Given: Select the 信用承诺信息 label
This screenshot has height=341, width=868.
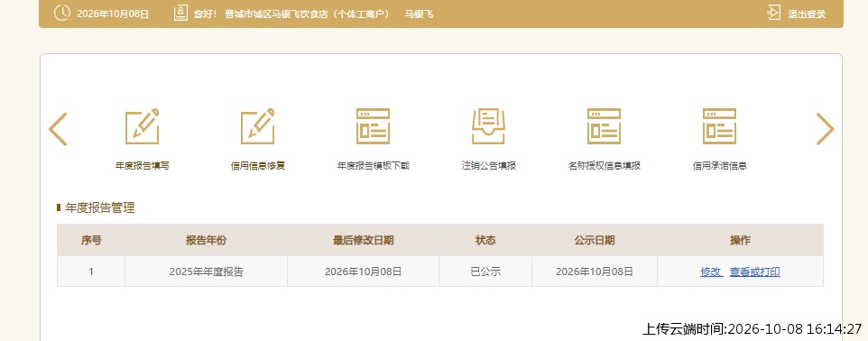Looking at the screenshot, I should tap(720, 165).
